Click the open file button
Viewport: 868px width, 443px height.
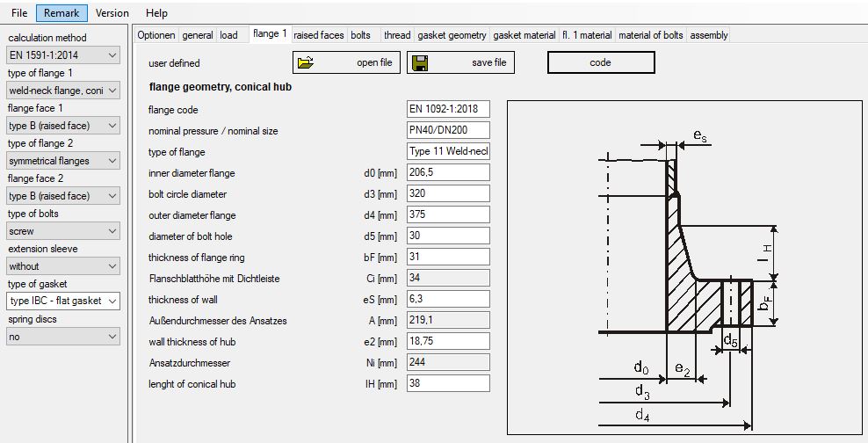[346, 62]
